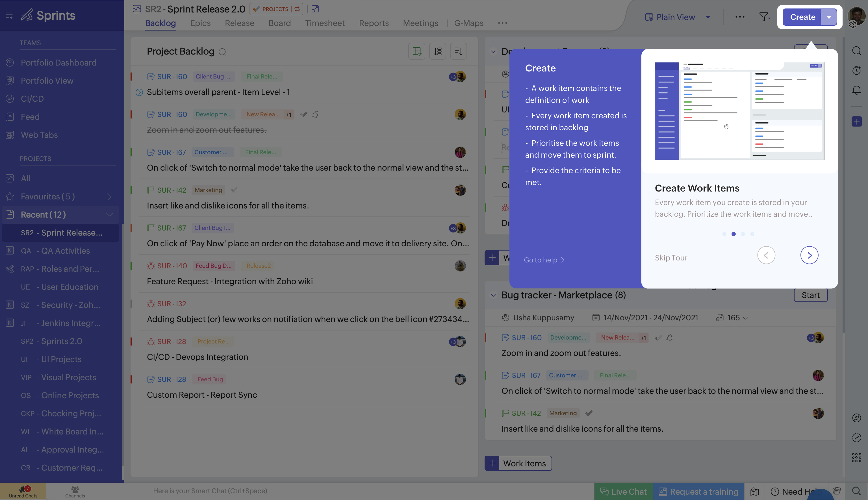Open notifications bell icon
This screenshot has height=500, width=868.
click(856, 90)
